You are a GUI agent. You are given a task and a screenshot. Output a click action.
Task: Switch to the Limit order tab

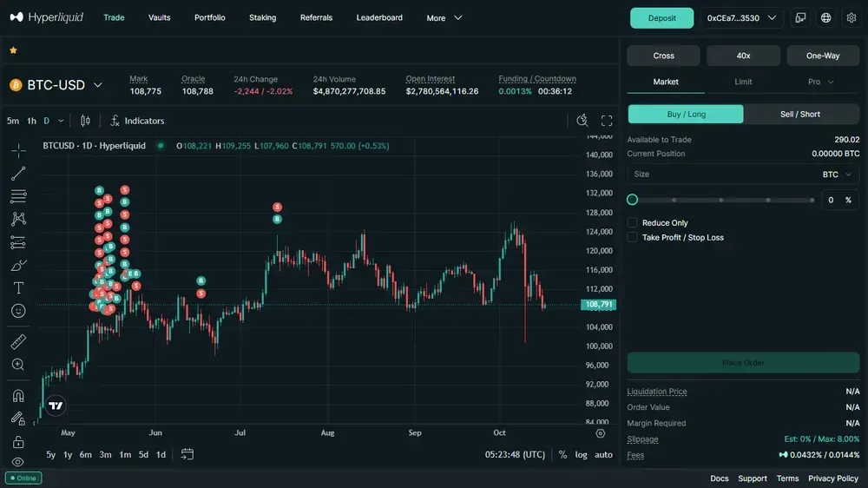coord(743,82)
